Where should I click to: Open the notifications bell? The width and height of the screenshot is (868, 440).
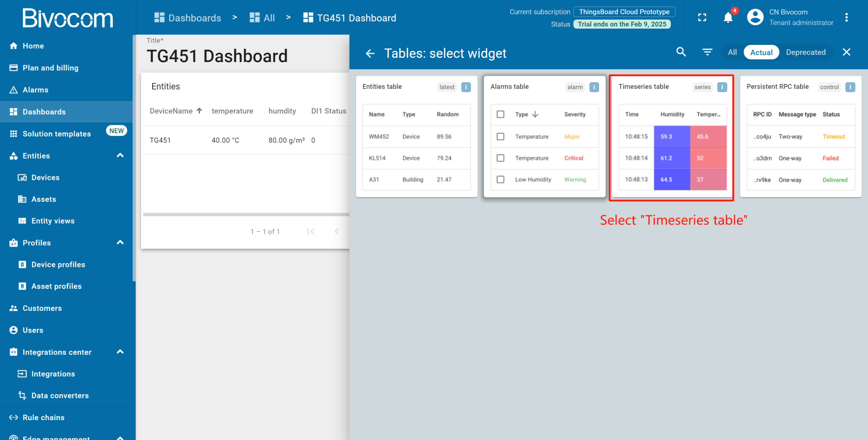pyautogui.click(x=728, y=18)
